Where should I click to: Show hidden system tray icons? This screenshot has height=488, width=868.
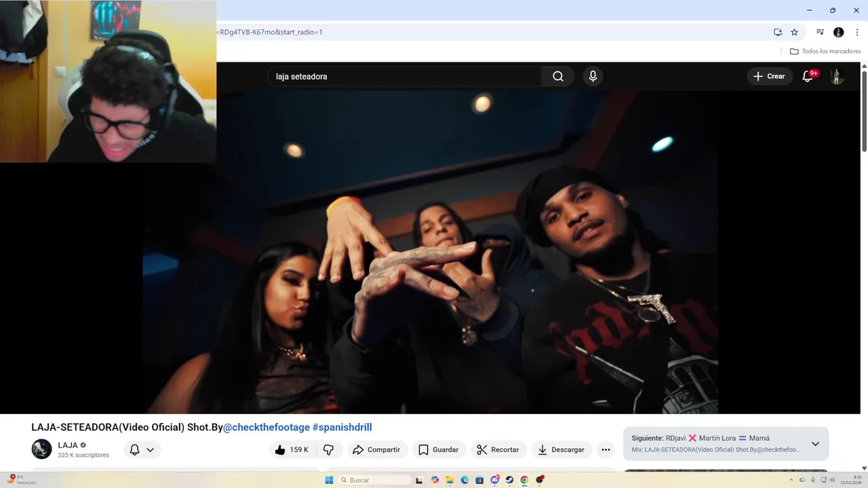point(791,480)
